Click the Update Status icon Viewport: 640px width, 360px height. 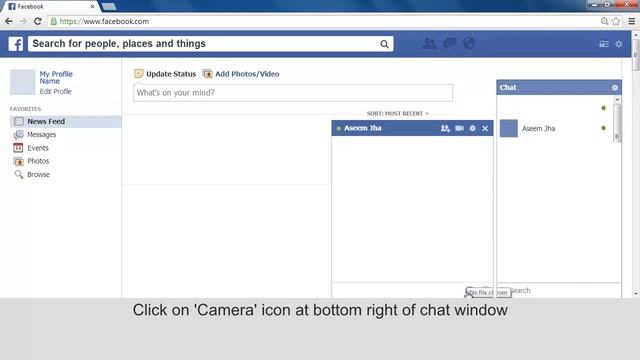[139, 74]
